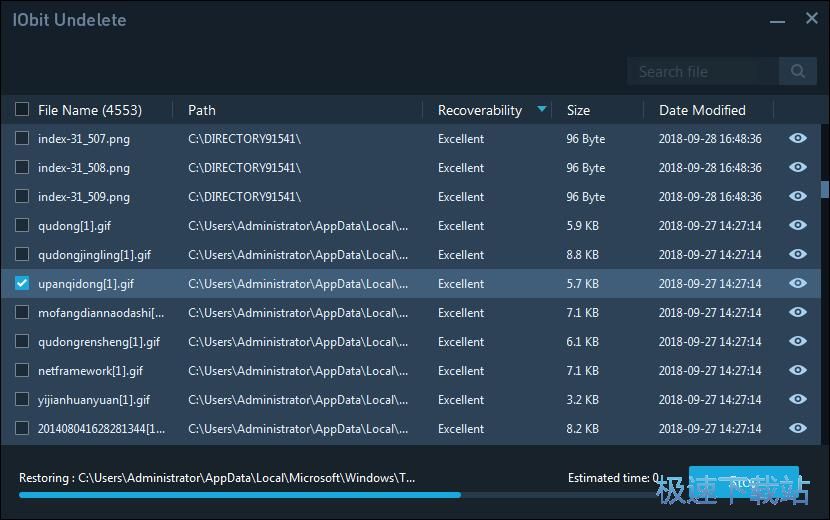Minimize the IObit Undelete window
The image size is (830, 520).
(777, 22)
